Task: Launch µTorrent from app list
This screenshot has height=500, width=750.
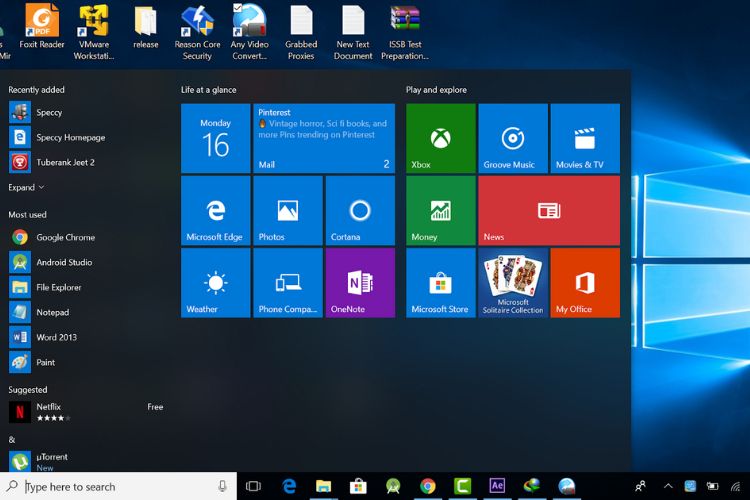Action: (86, 462)
